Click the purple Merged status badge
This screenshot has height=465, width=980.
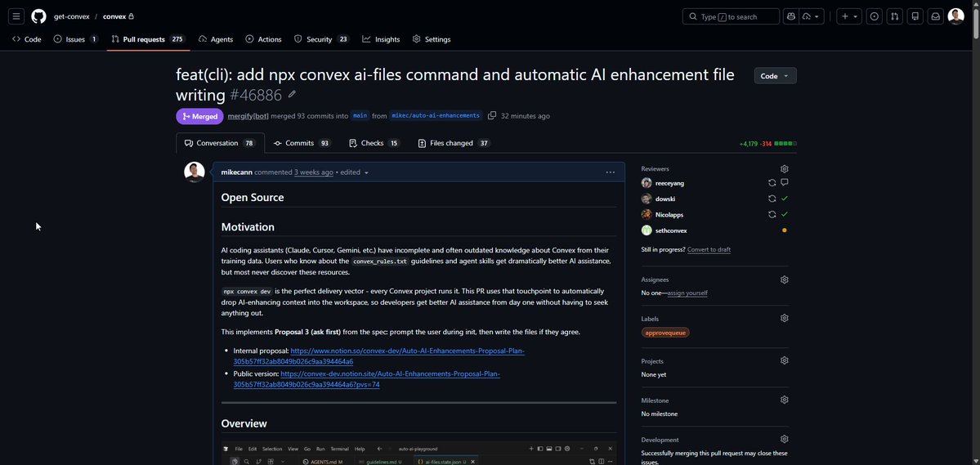tap(199, 115)
